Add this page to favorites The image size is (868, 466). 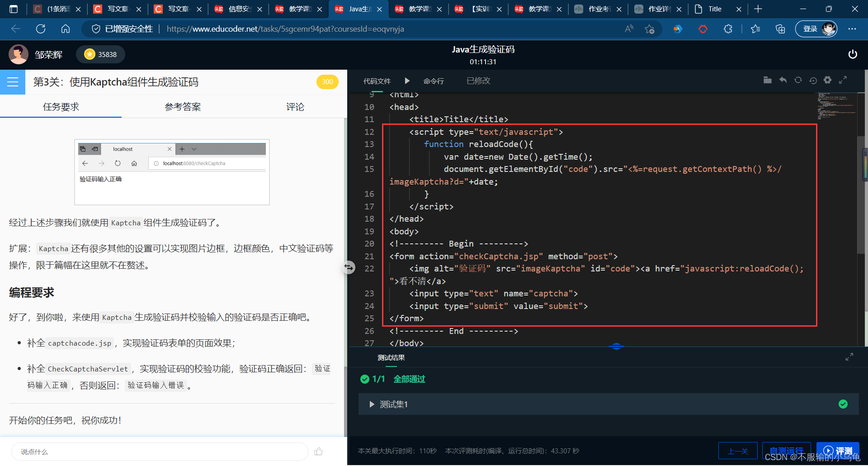[x=650, y=29]
